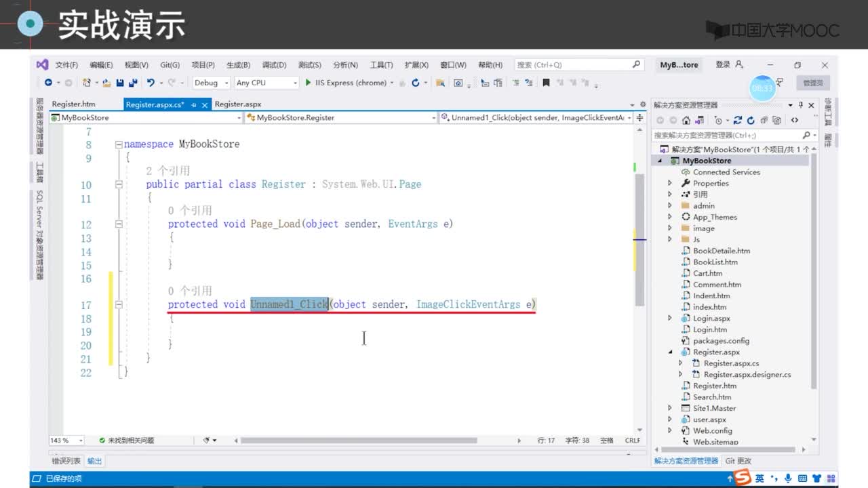This screenshot has height=488, width=868.
Task: Click the Save All icon
Action: pos(133,83)
